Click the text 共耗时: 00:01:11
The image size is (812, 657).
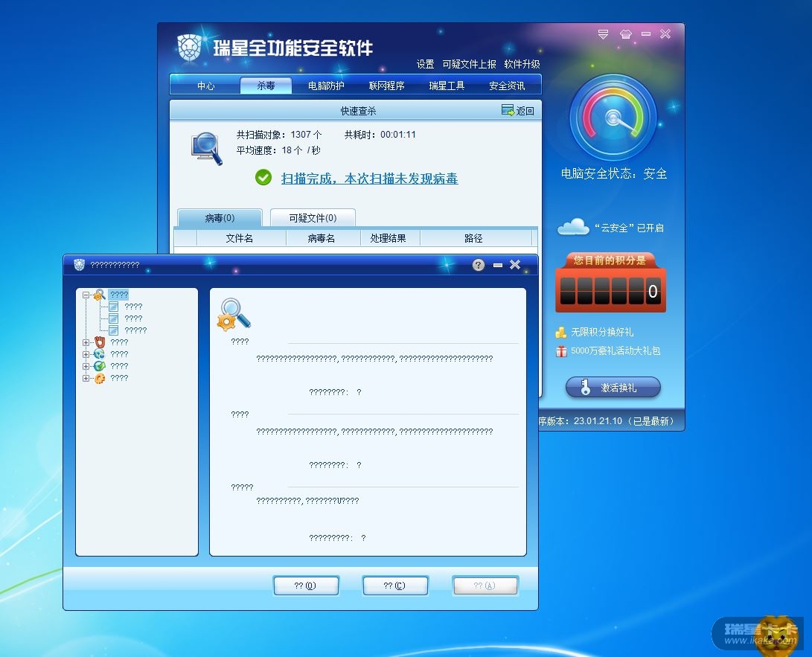point(380,135)
